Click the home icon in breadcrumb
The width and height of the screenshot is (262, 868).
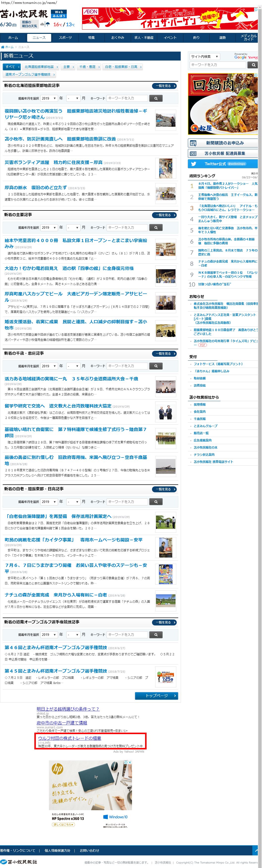3,47
